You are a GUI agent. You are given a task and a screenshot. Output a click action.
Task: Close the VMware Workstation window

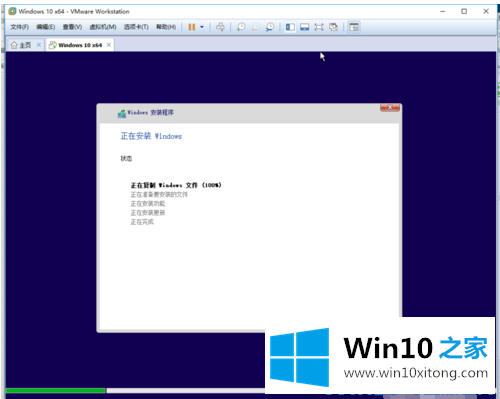tap(486, 11)
